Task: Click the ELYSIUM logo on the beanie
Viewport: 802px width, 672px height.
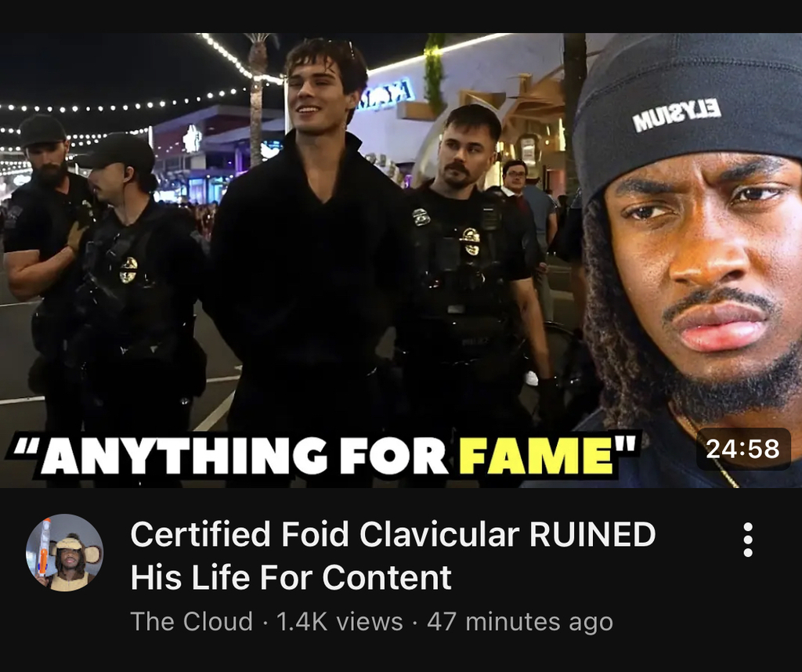Action: 677,116
